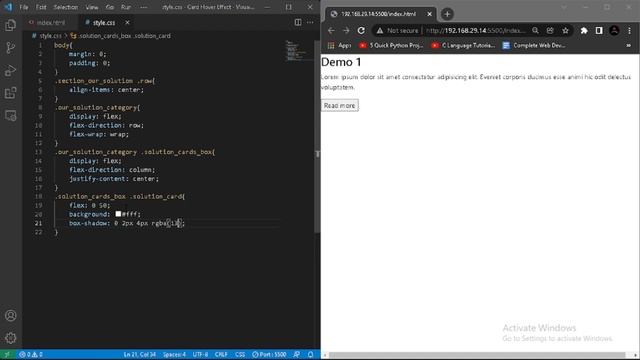Open the Selection menu
This screenshot has width=640, height=360.
point(65,7)
